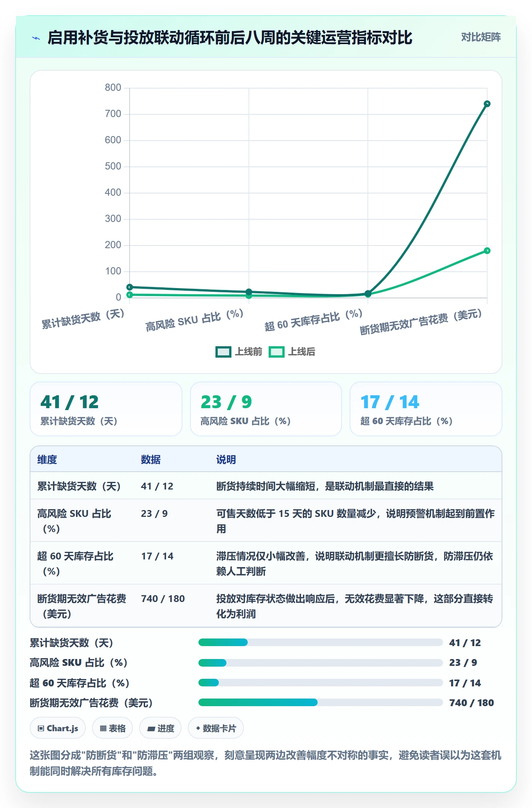Click the 上线前 point for 累计缺货天数
Screen dimensions: 532x808
click(x=130, y=287)
